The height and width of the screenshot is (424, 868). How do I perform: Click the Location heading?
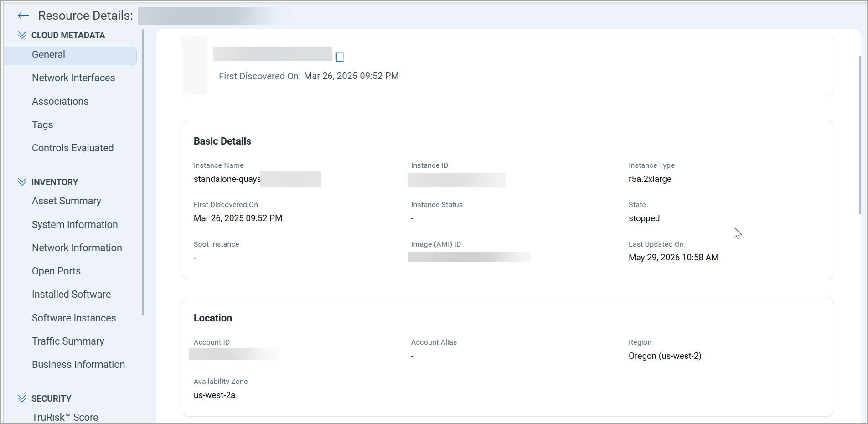pyautogui.click(x=213, y=318)
